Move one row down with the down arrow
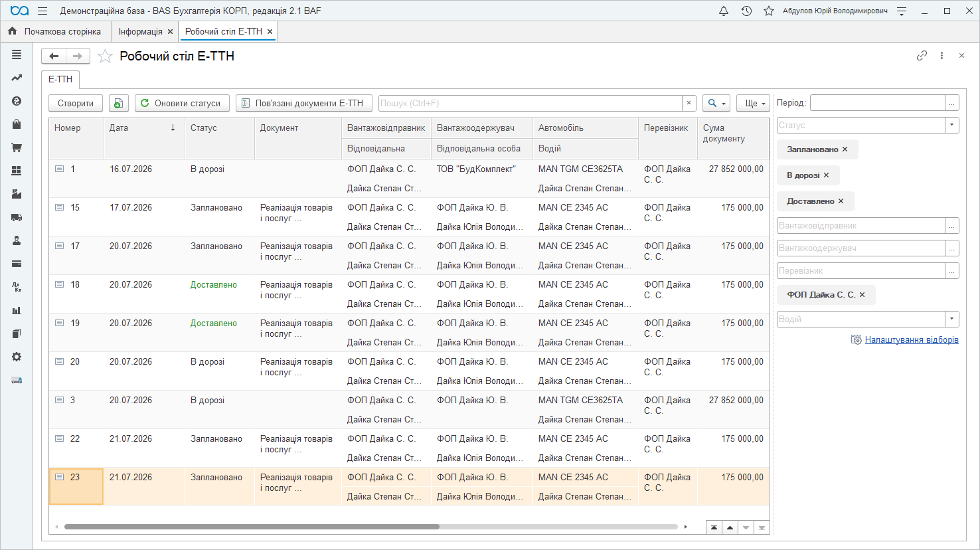 [746, 527]
